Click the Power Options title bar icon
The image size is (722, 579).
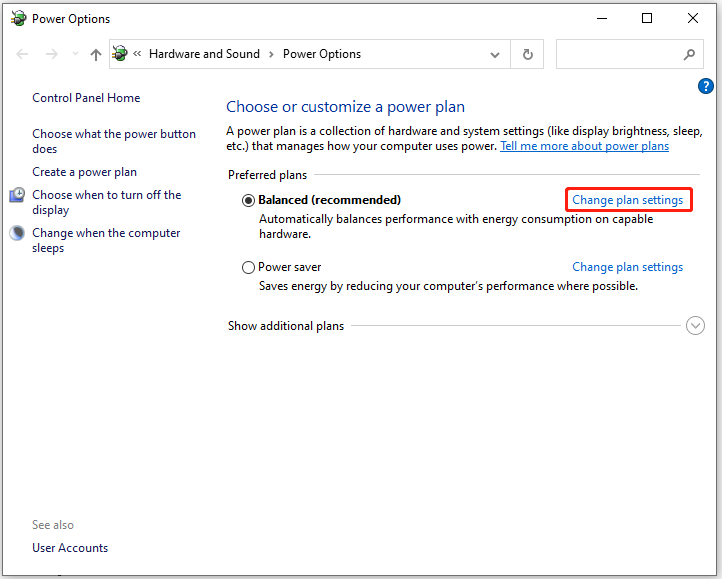(18, 18)
